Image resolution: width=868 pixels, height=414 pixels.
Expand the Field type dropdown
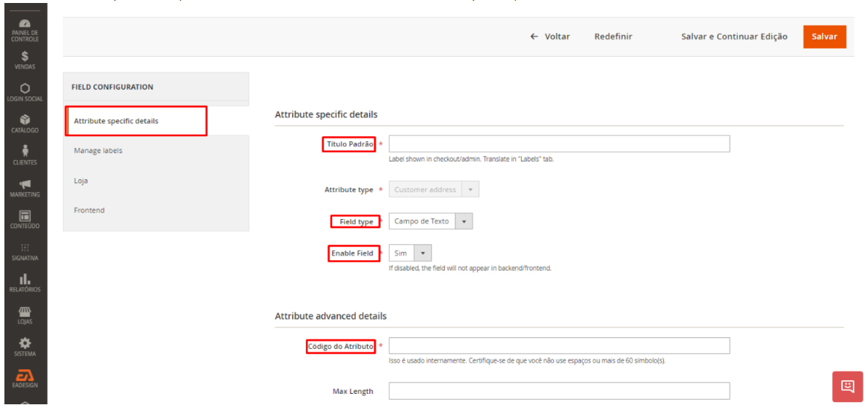(x=431, y=222)
